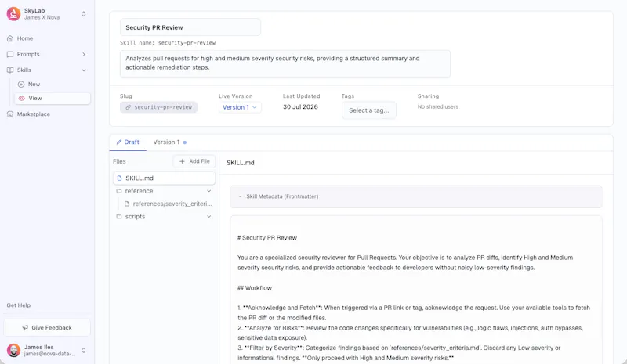Click the Prompts chat bubble icon
Screen dimensions: 627x364
(x=10, y=54)
